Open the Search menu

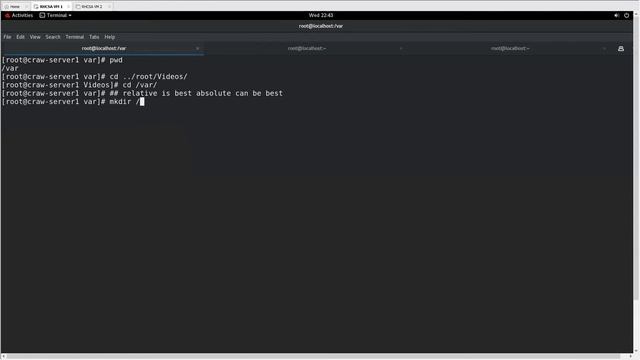53,37
